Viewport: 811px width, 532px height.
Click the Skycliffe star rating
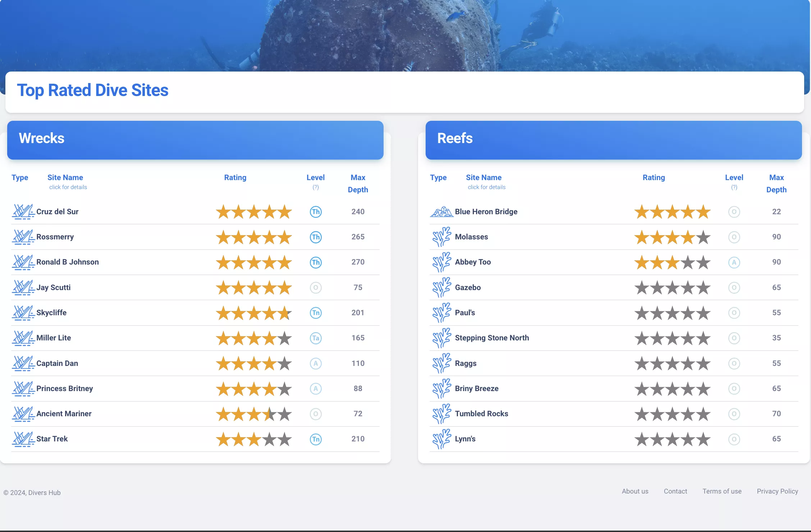[254, 313]
